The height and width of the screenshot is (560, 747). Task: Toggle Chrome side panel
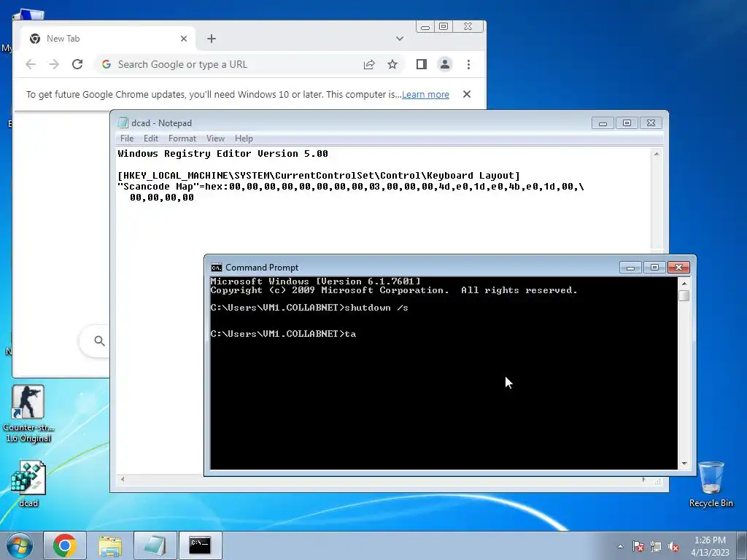pyautogui.click(x=421, y=64)
